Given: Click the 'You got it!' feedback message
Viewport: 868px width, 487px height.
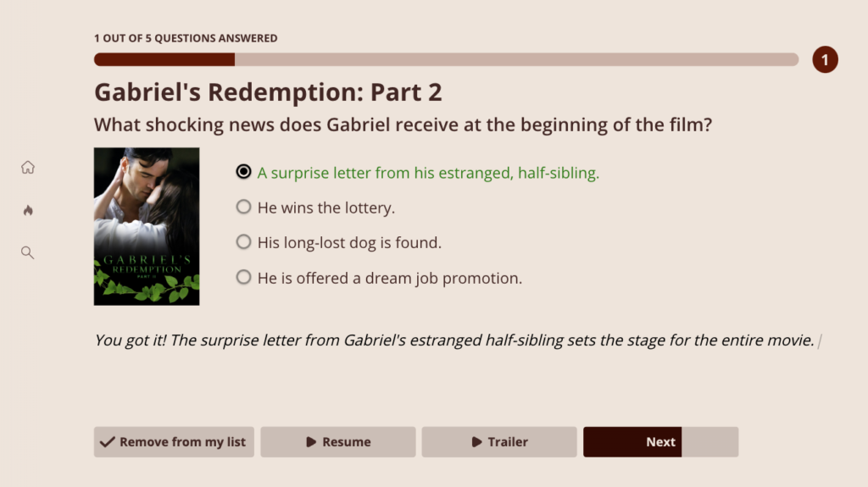Looking at the screenshot, I should click(x=454, y=340).
